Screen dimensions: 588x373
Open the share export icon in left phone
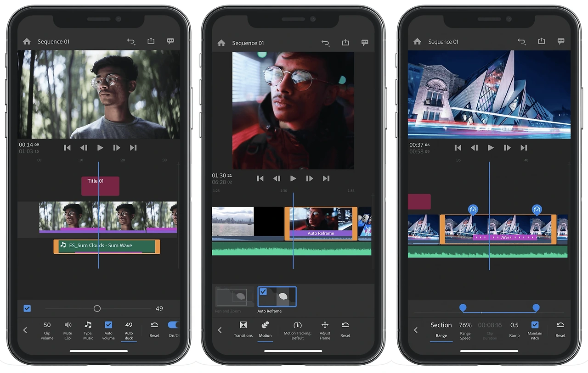click(151, 41)
